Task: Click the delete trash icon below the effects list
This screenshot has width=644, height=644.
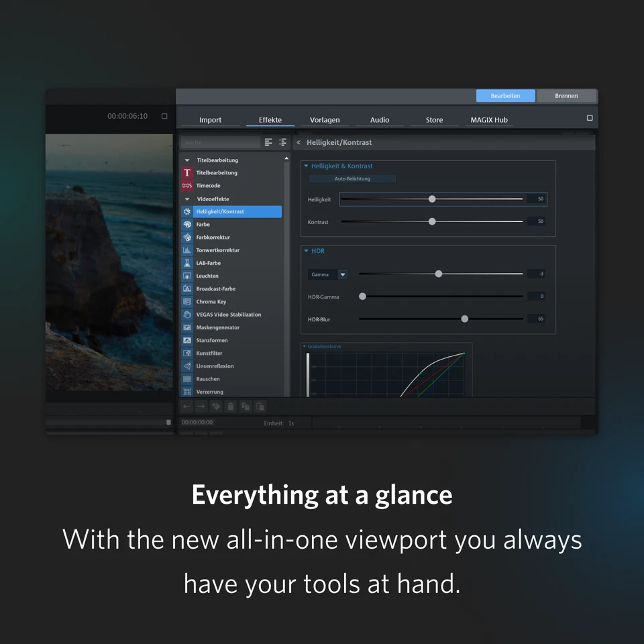Action: pos(230,406)
